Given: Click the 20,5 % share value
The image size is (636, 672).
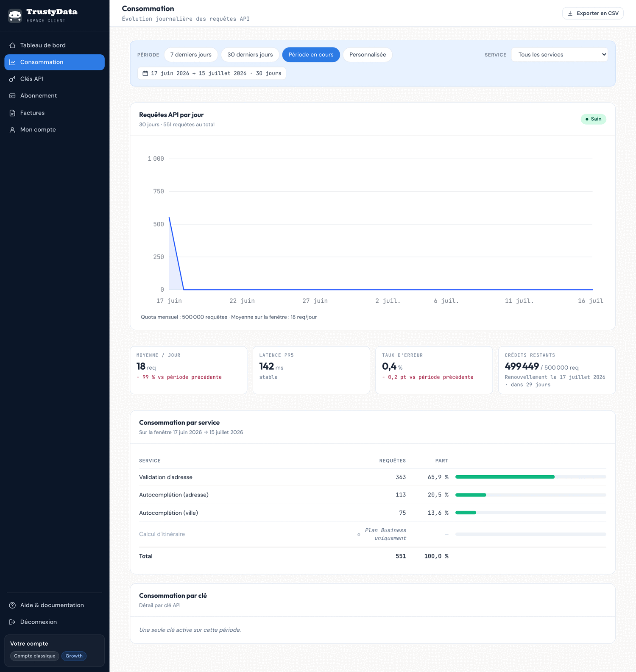Looking at the screenshot, I should pos(438,495).
